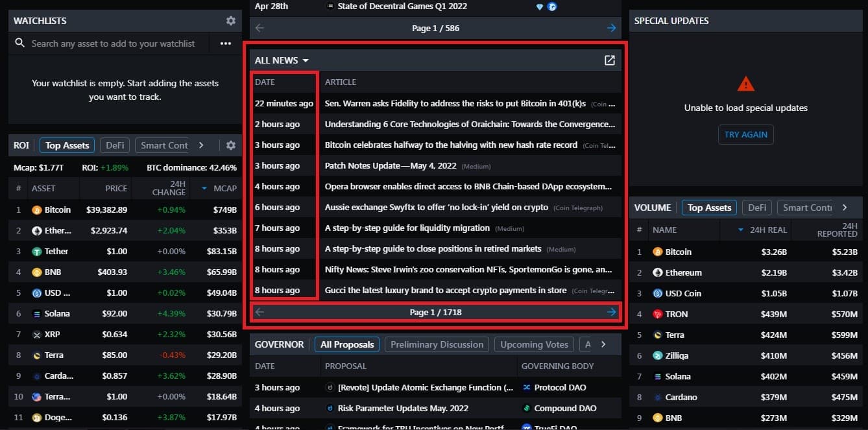Open Aussie exchange Swyftx article
Viewport: 868px width, 430px height.
437,207
